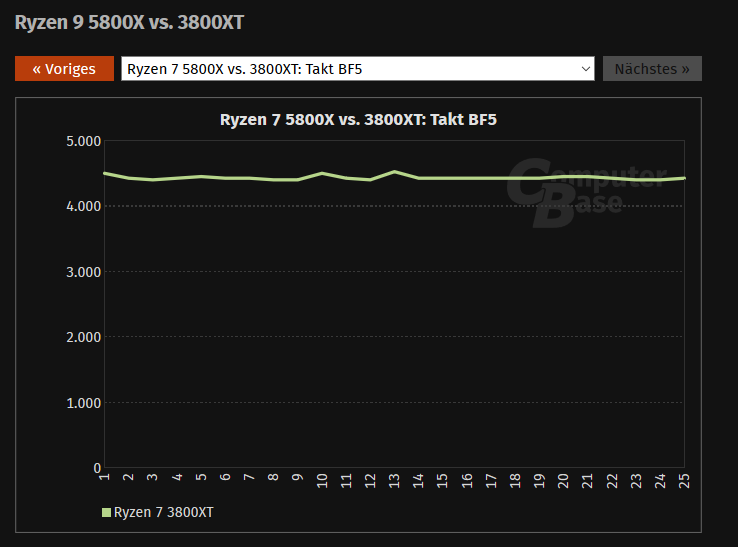This screenshot has height=547, width=738.
Task: Click the x-axis label 13
Action: [394, 481]
